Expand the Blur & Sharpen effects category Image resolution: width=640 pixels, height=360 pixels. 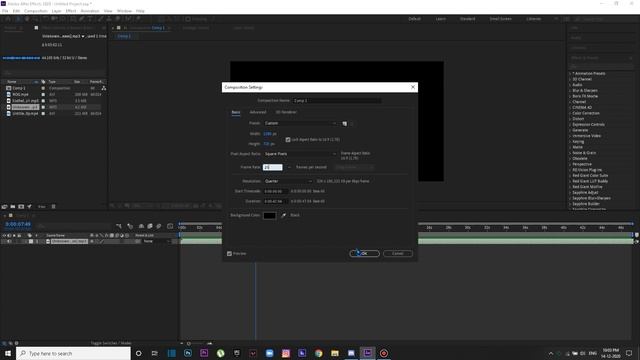570,91
